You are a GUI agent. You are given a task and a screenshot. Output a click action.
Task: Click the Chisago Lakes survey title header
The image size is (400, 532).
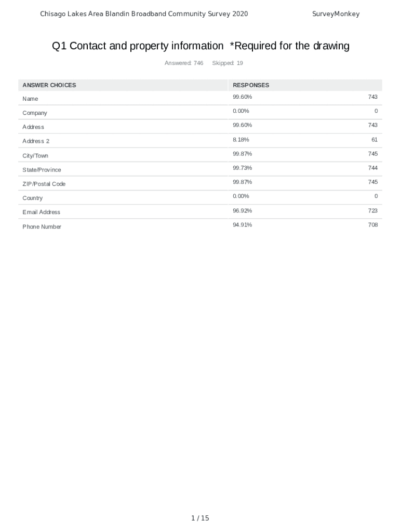pyautogui.click(x=144, y=14)
